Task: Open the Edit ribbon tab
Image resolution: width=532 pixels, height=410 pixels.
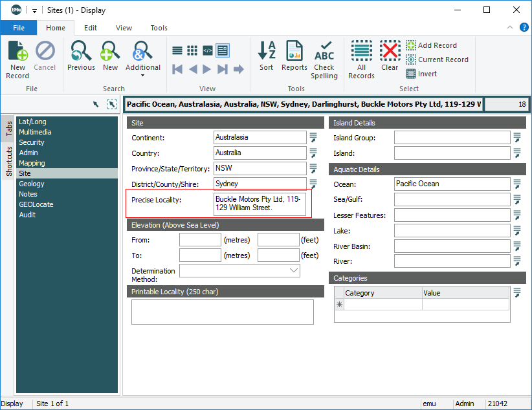Action: point(91,28)
